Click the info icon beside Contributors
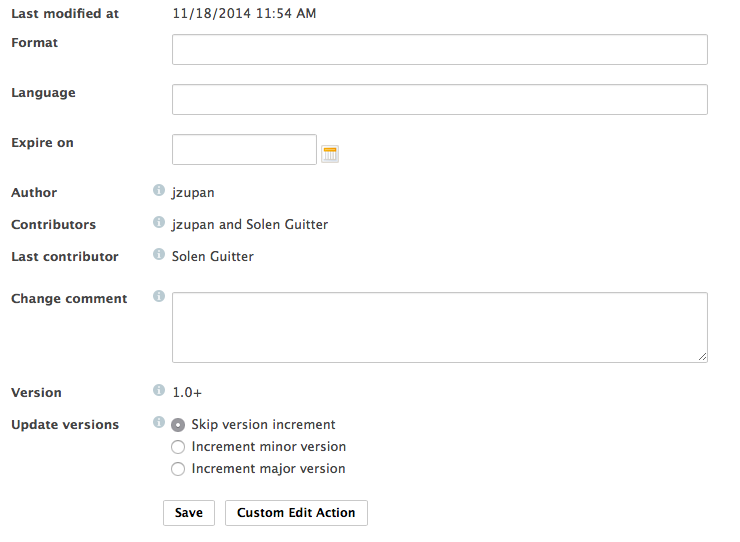The width and height of the screenshot is (740, 542). point(159,222)
